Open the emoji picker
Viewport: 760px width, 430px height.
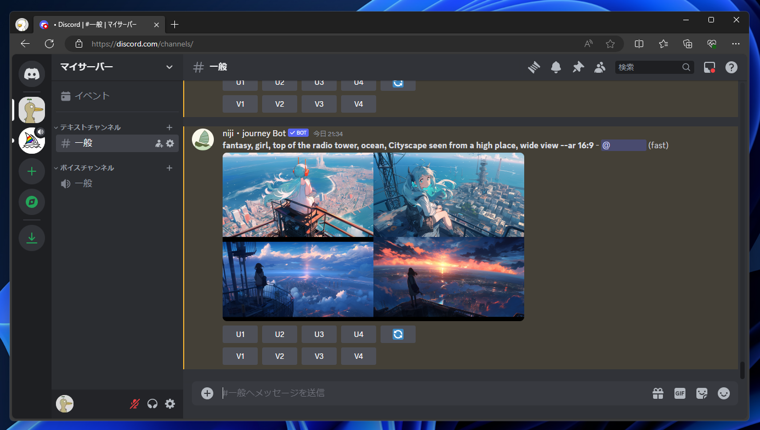click(x=724, y=393)
